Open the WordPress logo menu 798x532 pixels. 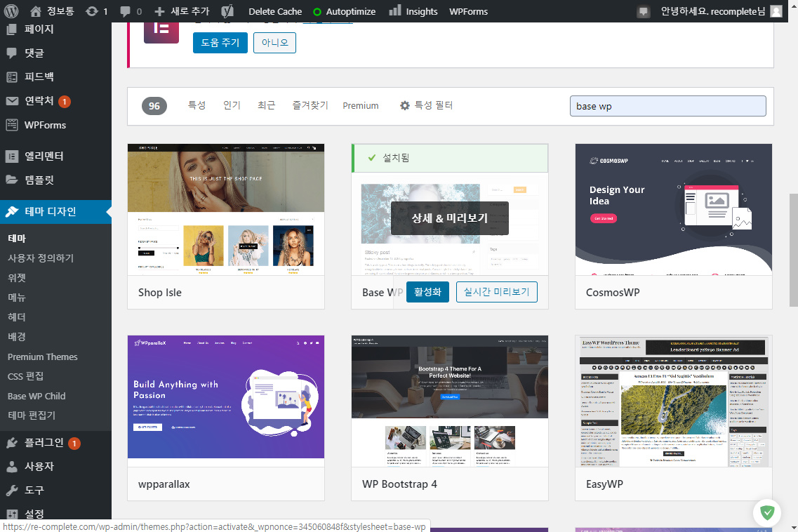coord(11,11)
